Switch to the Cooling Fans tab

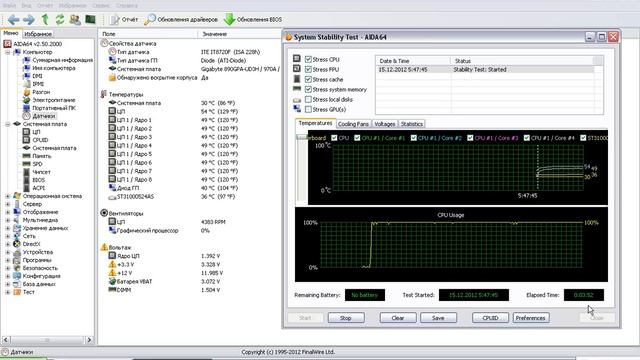point(353,124)
